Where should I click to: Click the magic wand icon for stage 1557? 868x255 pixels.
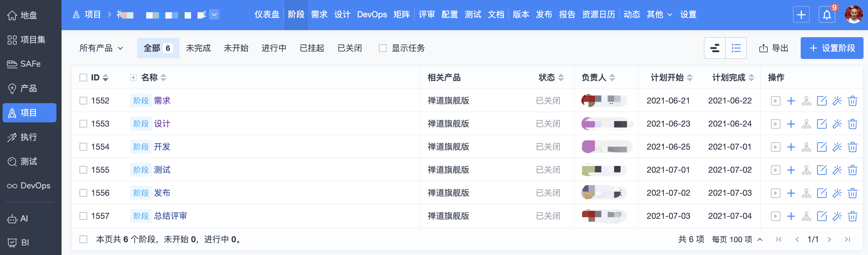(837, 216)
